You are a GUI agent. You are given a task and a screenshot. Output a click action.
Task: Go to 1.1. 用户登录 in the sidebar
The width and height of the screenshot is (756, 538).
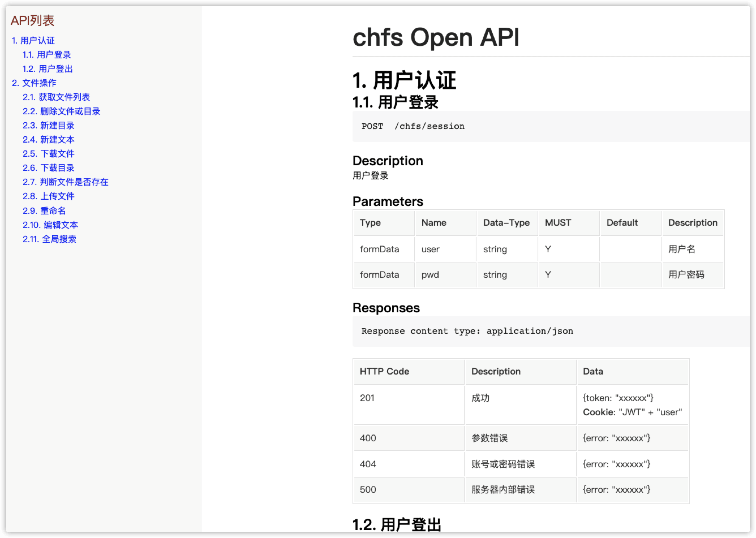click(x=47, y=55)
